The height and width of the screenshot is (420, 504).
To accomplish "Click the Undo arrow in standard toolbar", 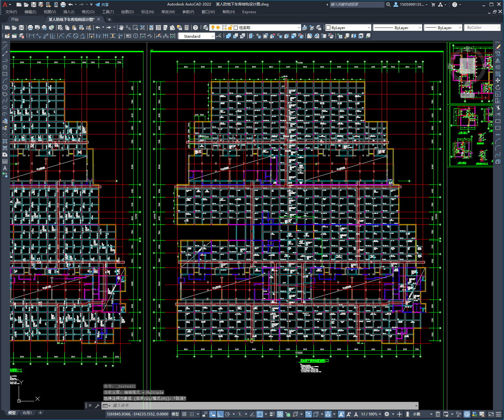I will [98, 28].
